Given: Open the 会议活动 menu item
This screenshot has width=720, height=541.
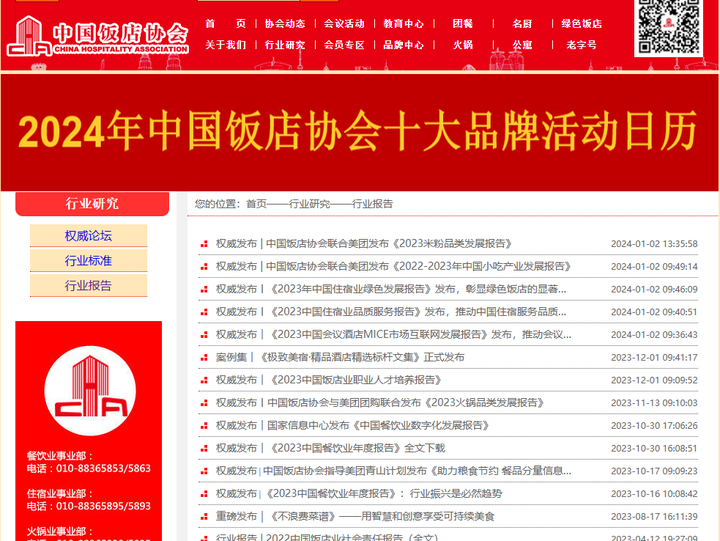Looking at the screenshot, I should (x=344, y=23).
